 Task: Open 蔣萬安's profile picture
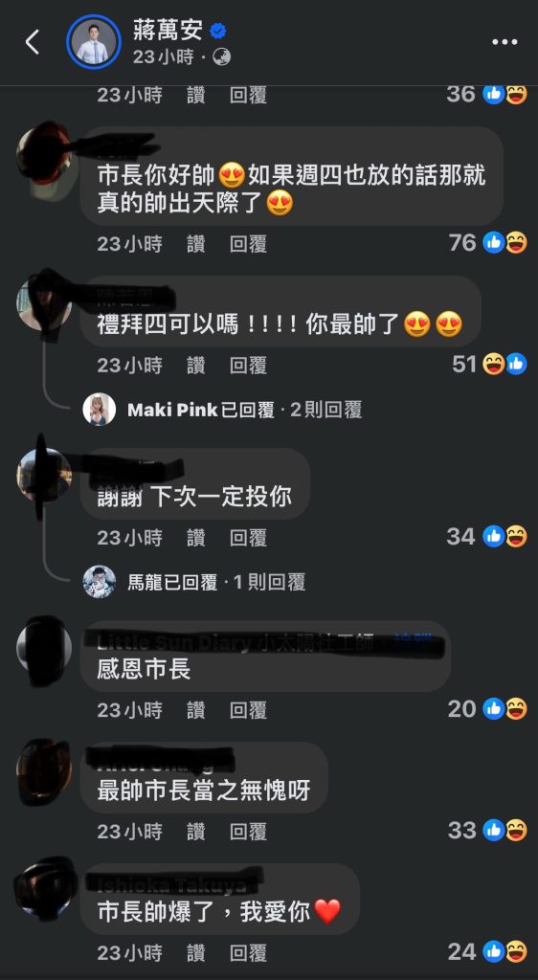(x=93, y=42)
